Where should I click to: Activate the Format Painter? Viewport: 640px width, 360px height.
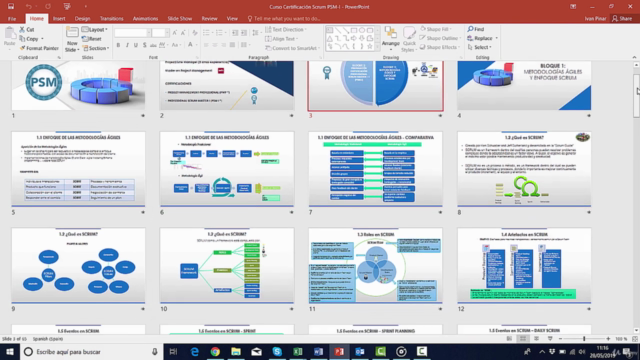(x=39, y=48)
